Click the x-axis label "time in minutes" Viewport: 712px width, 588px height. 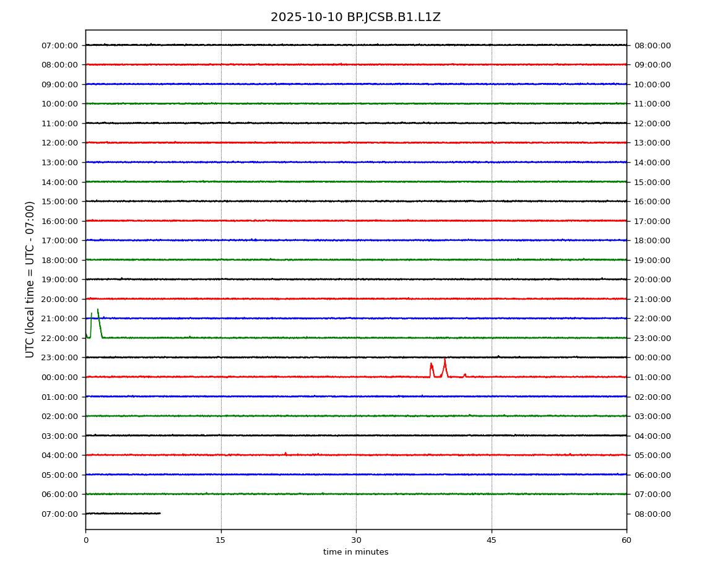tap(355, 552)
